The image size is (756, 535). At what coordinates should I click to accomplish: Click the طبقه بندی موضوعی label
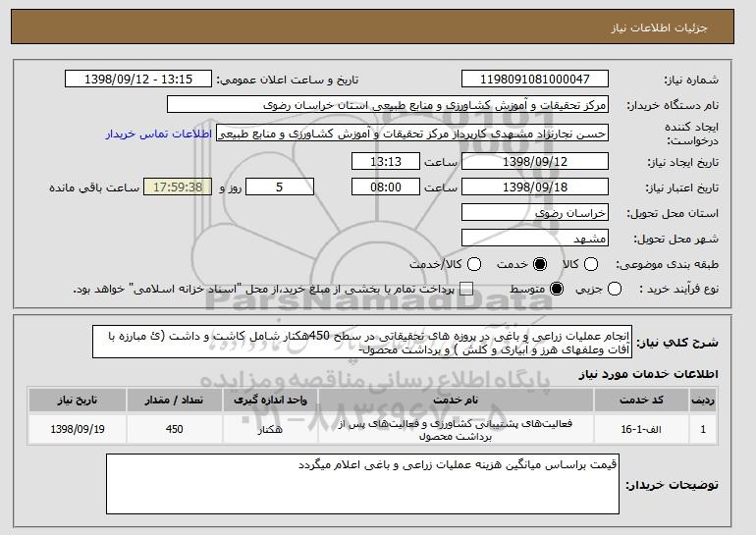[667, 264]
